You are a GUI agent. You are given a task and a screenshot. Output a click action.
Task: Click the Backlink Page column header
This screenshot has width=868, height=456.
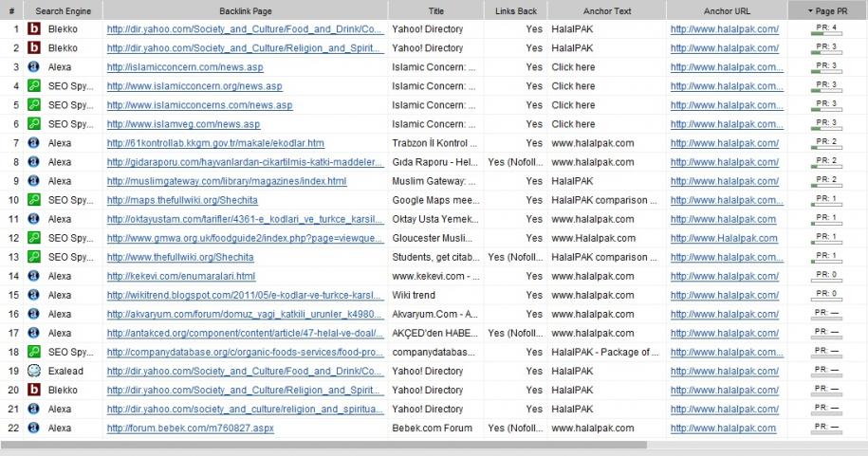[245, 9]
